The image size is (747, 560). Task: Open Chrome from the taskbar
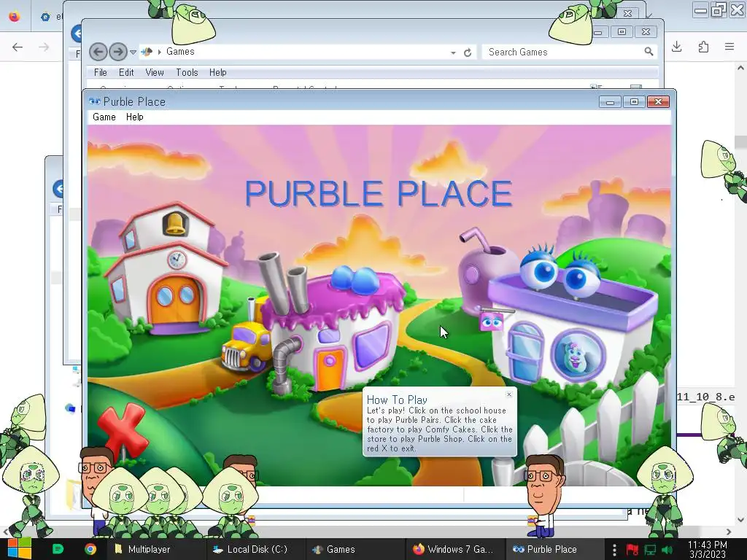click(x=90, y=549)
